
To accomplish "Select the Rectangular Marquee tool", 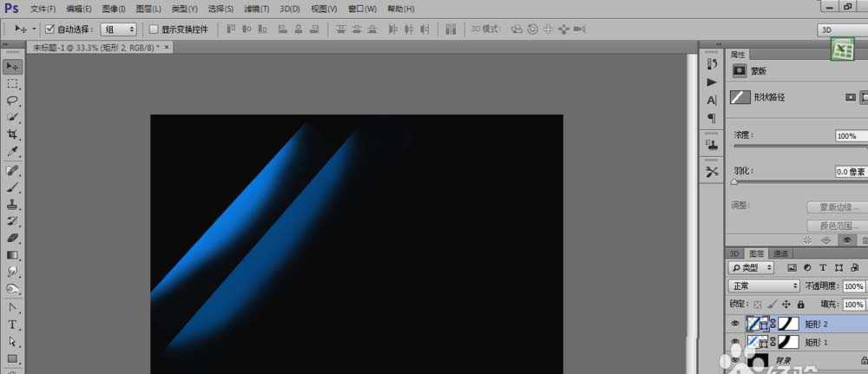I will coord(13,83).
